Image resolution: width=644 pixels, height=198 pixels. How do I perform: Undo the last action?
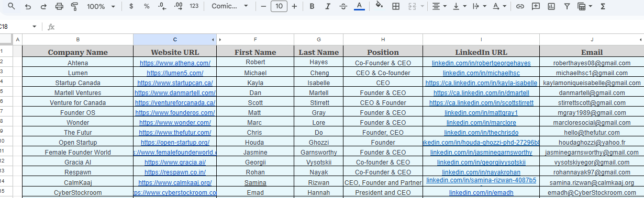28,6
